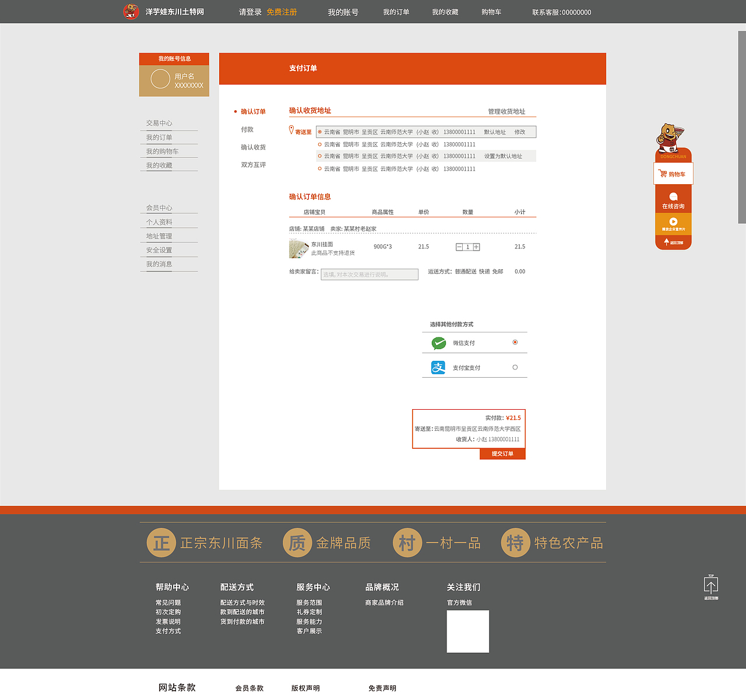Select the 双方互评 step
This screenshot has width=746, height=700.
click(253, 165)
